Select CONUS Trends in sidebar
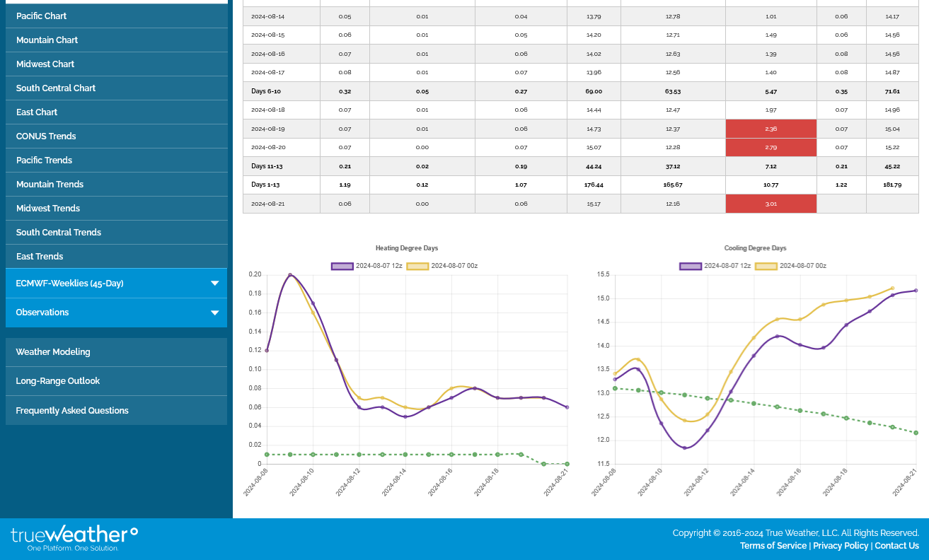This screenshot has height=560, width=929. click(x=46, y=136)
